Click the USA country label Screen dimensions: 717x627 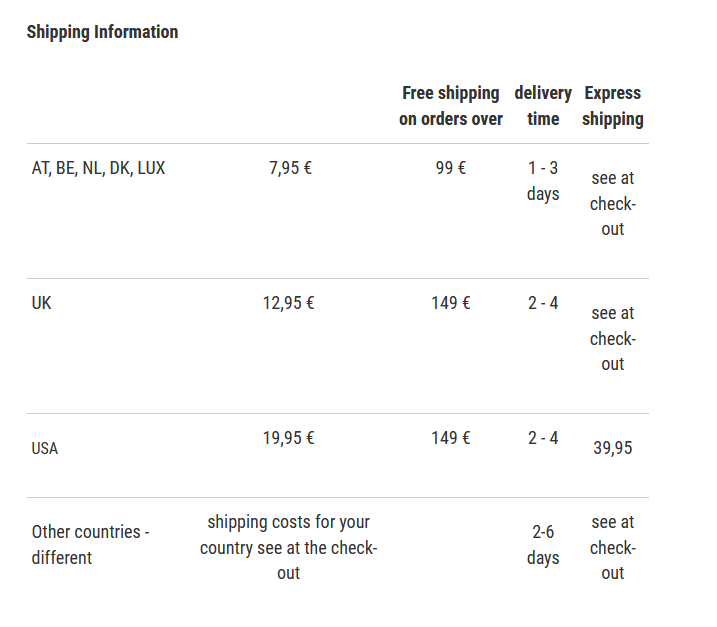click(x=45, y=448)
